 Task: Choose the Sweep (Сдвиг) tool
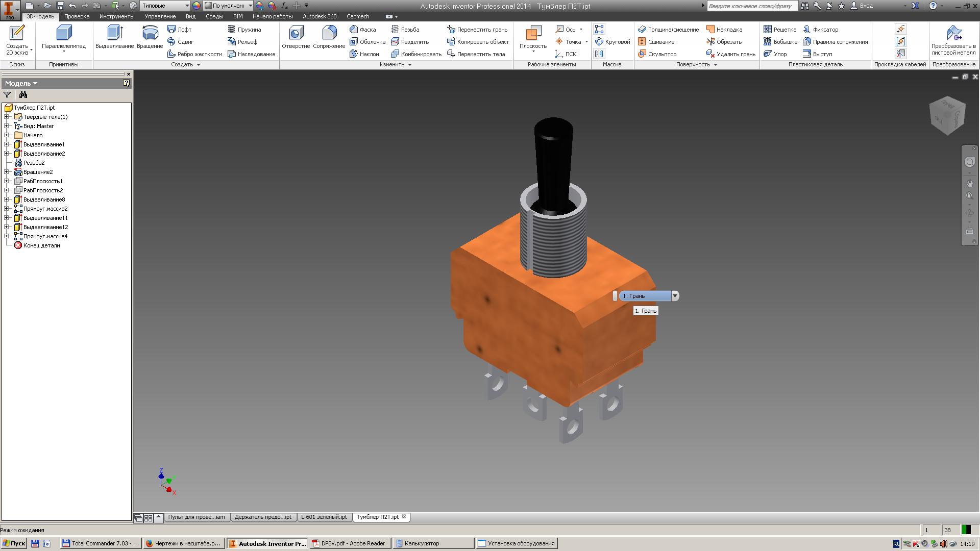pyautogui.click(x=181, y=42)
